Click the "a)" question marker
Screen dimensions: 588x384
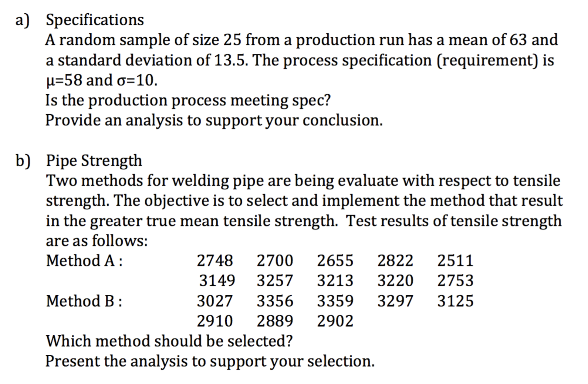[x=22, y=21]
